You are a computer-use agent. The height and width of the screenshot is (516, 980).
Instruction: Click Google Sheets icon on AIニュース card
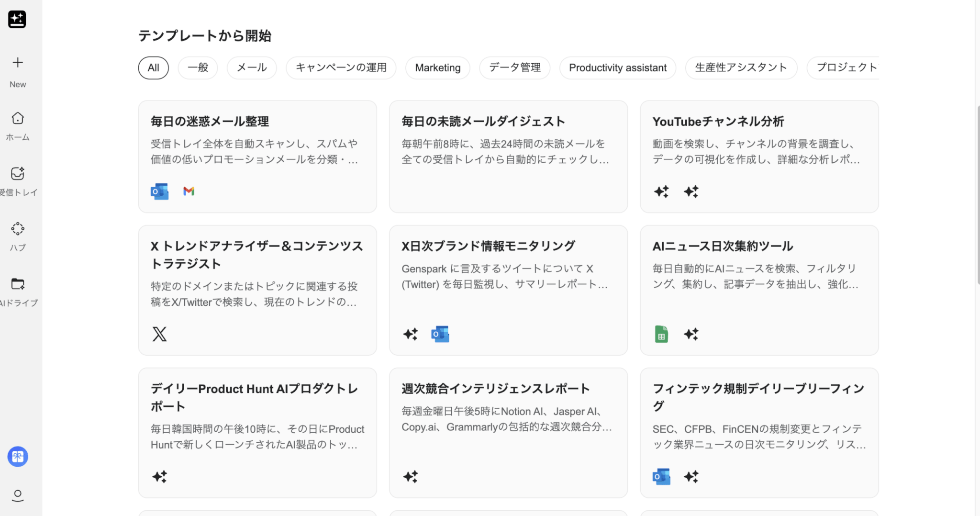661,334
